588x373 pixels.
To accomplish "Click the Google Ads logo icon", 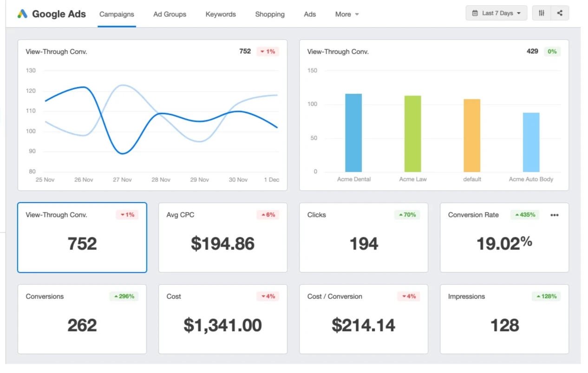I will click(22, 14).
